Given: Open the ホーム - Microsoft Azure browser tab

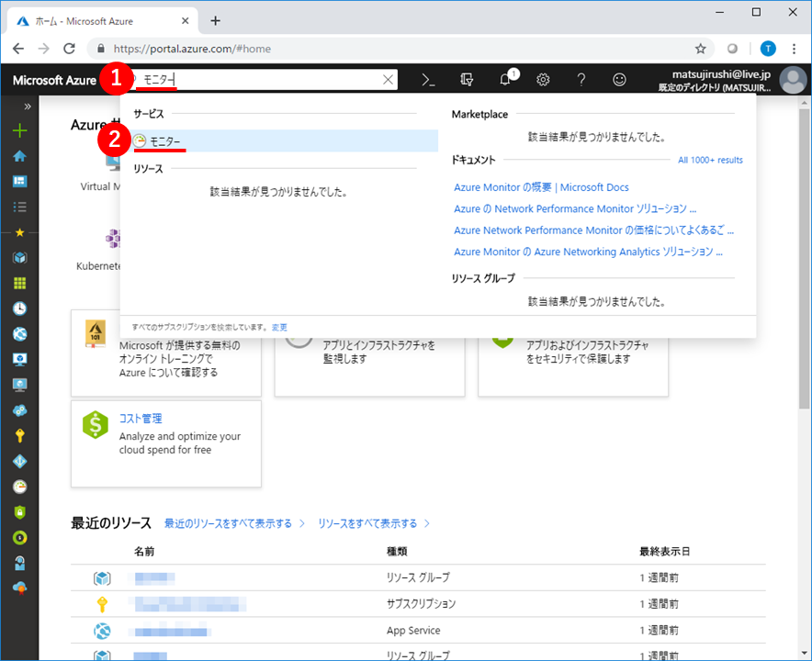Looking at the screenshot, I should pos(103,21).
